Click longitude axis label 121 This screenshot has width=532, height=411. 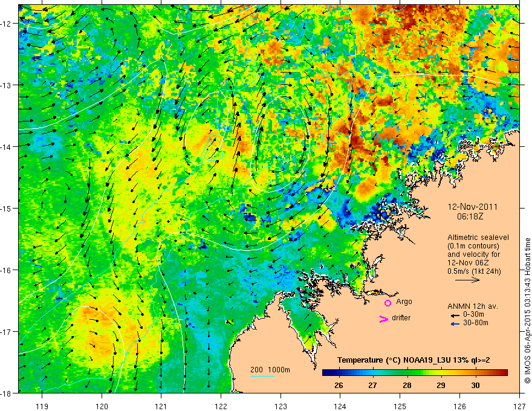(161, 406)
